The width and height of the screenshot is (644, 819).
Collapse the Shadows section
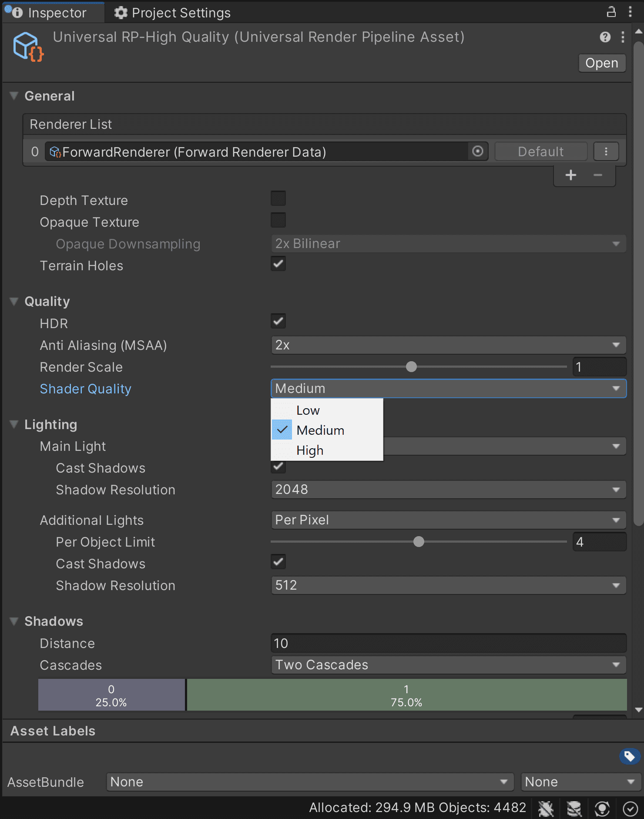14,621
